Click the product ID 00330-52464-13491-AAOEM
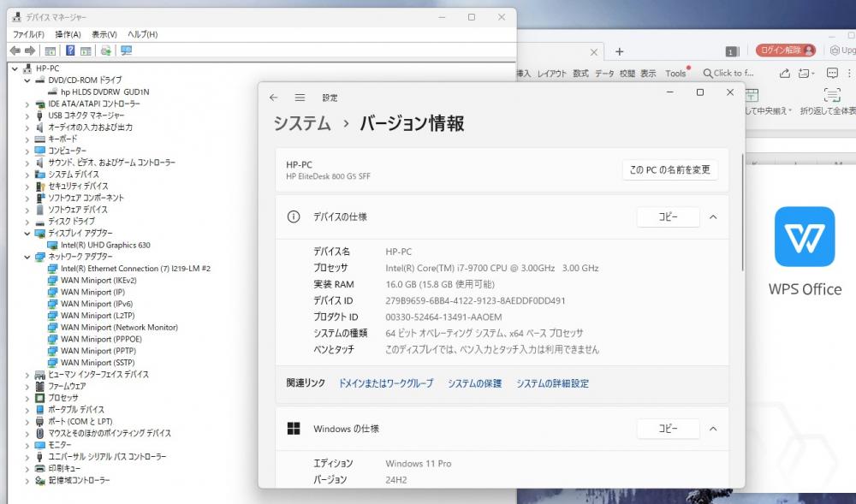 [443, 317]
